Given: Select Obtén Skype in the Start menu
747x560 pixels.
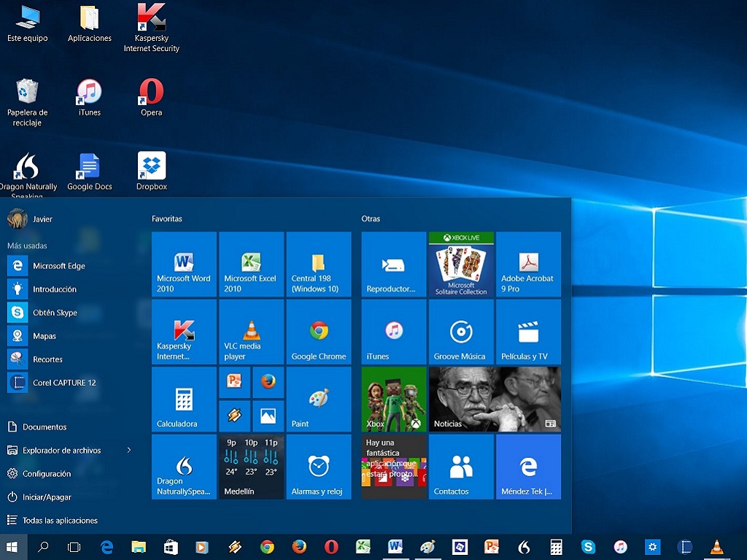Looking at the screenshot, I should point(43,312).
